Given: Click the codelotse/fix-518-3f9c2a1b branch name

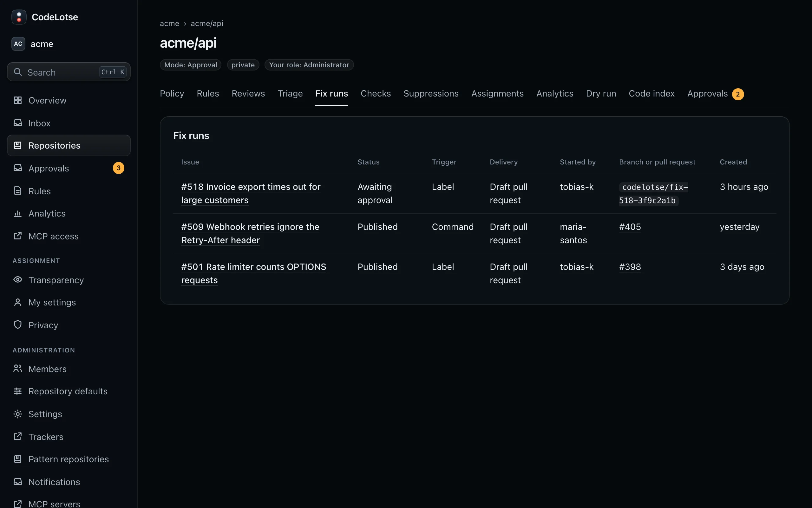Looking at the screenshot, I should tap(653, 194).
